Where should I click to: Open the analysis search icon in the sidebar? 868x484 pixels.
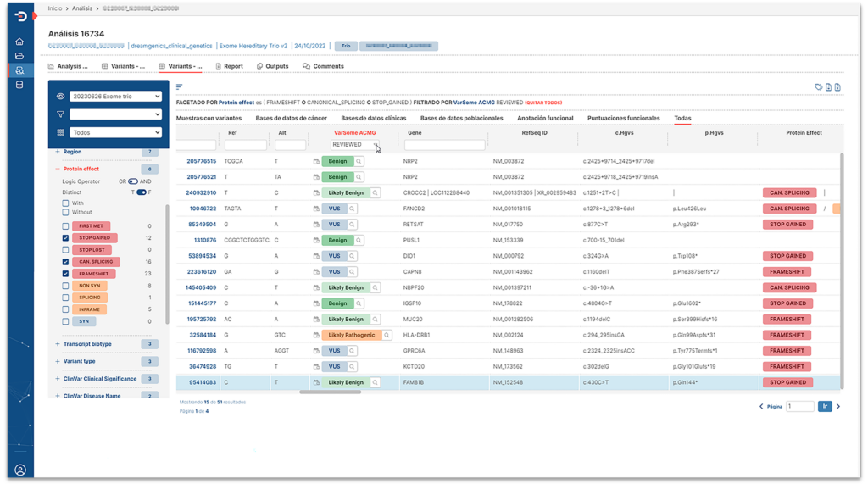(x=19, y=70)
